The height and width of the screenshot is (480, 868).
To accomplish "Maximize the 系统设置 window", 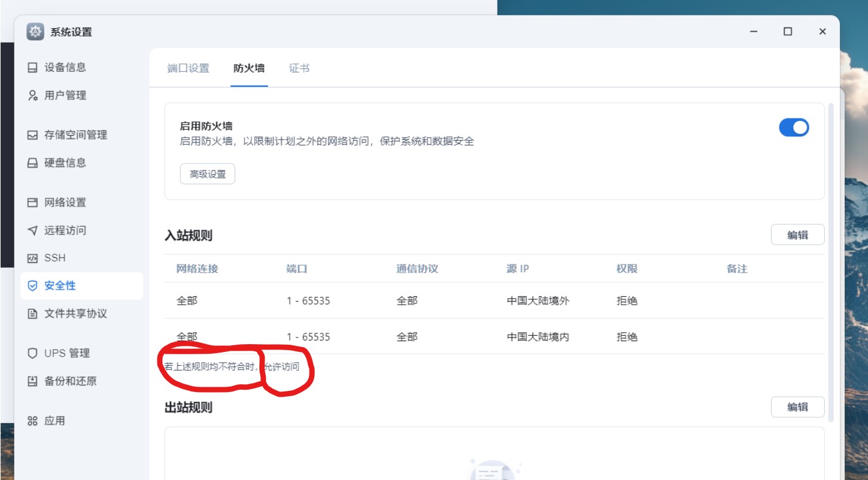I will [x=788, y=32].
